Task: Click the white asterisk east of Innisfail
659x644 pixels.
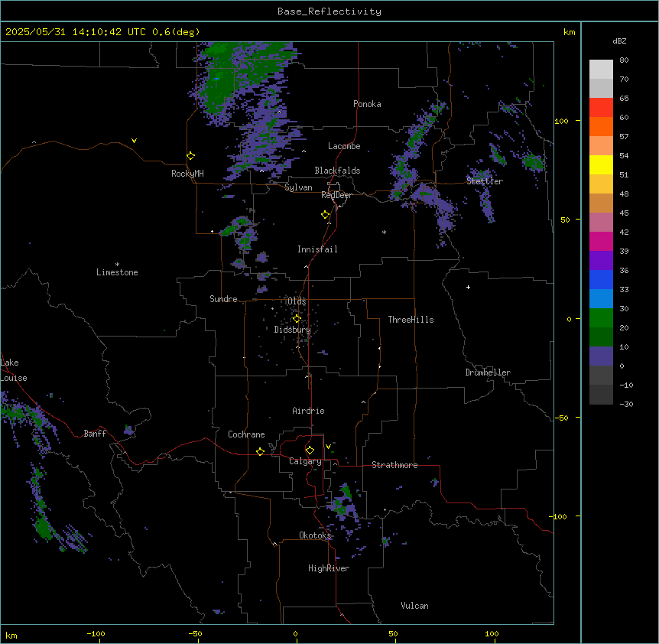Action: [384, 232]
